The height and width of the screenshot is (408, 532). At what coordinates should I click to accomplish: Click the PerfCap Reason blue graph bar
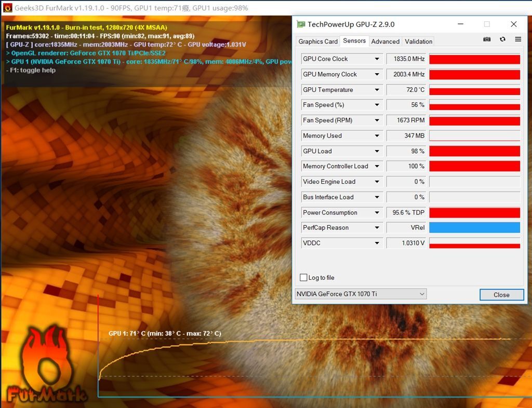(475, 228)
